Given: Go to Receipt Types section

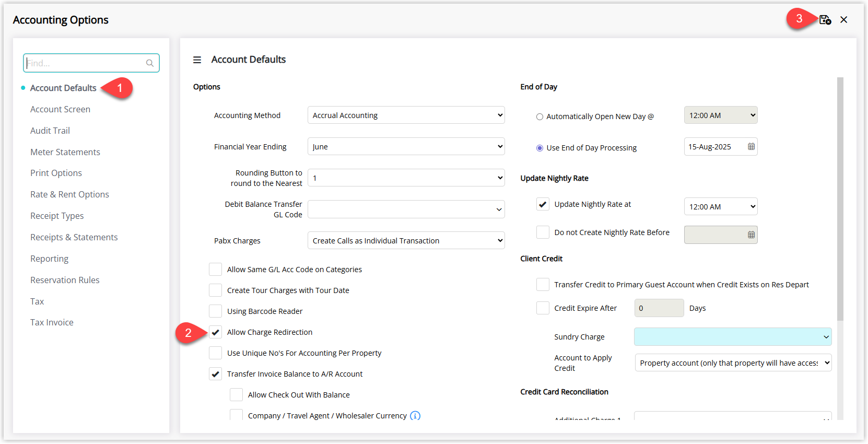Looking at the screenshot, I should tap(57, 216).
